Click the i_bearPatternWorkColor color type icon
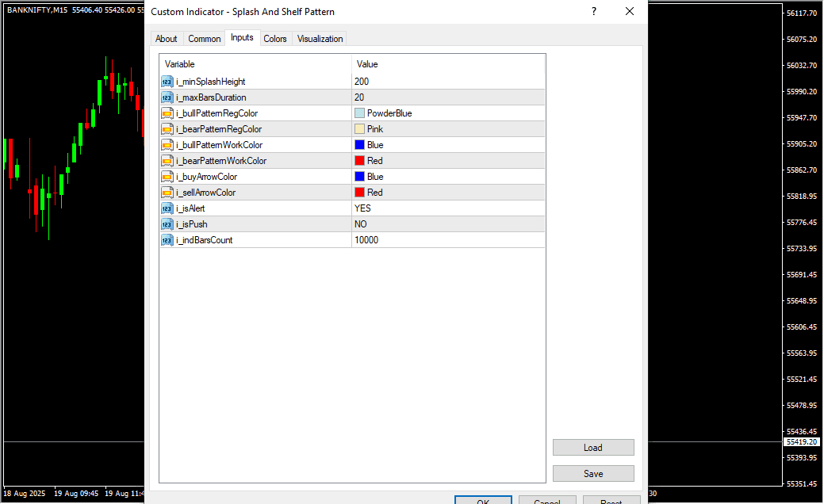Screen dimensions: 824x504 pyautogui.click(x=167, y=161)
